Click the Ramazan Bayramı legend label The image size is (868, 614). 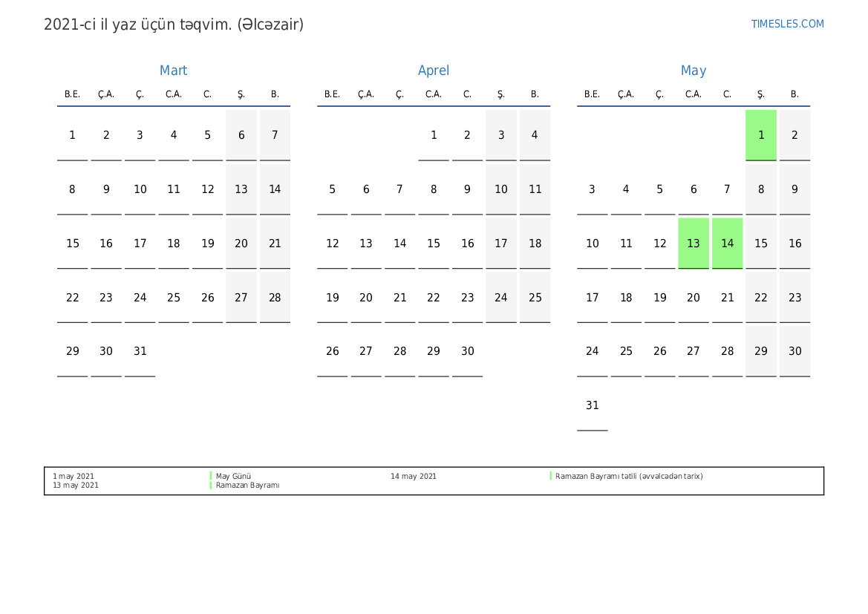pos(247,486)
